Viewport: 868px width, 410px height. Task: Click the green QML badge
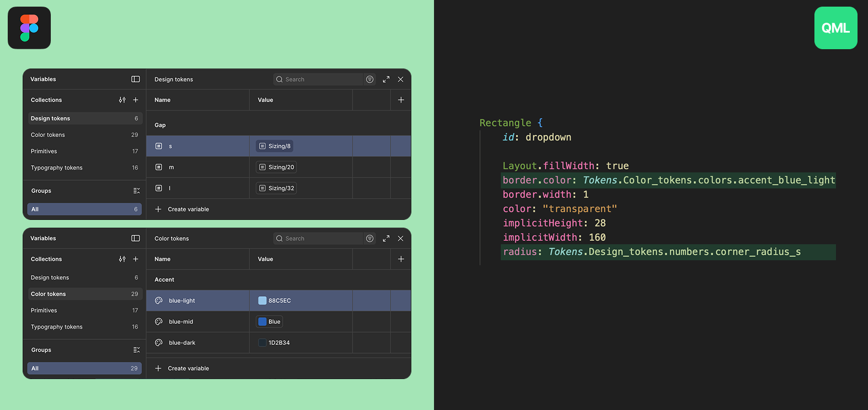[x=835, y=28]
